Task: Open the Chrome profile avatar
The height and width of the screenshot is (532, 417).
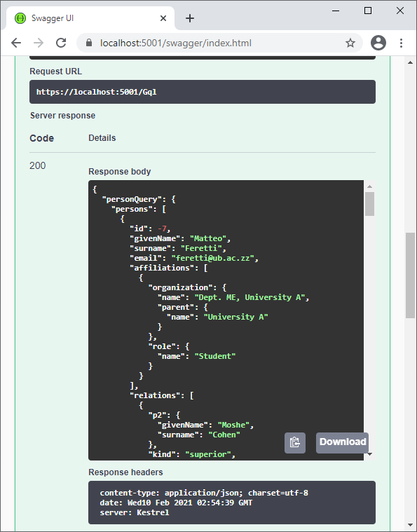Action: point(378,43)
